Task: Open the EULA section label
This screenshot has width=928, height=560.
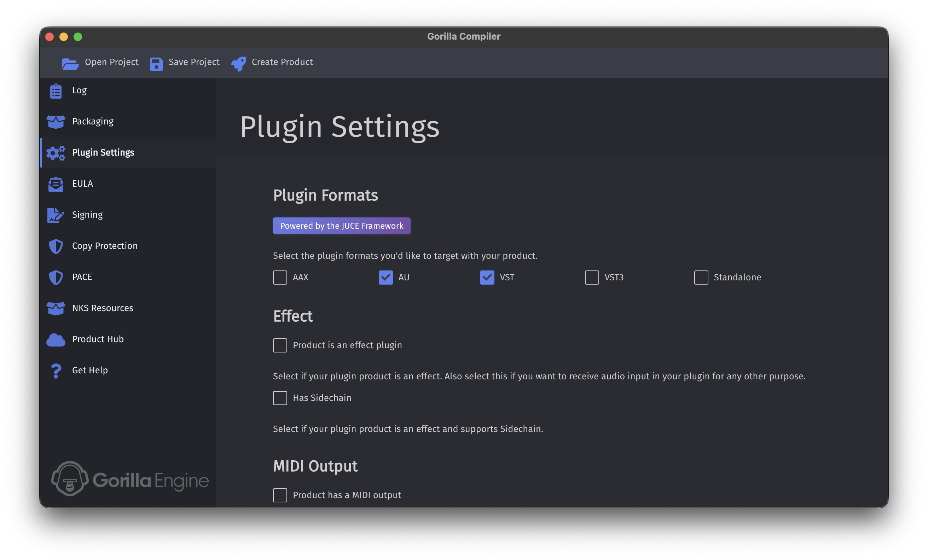Action: (82, 184)
